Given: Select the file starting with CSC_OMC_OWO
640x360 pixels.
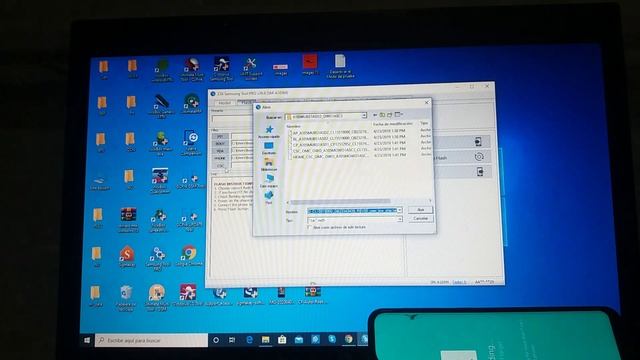Looking at the screenshot, I should pos(330,150).
